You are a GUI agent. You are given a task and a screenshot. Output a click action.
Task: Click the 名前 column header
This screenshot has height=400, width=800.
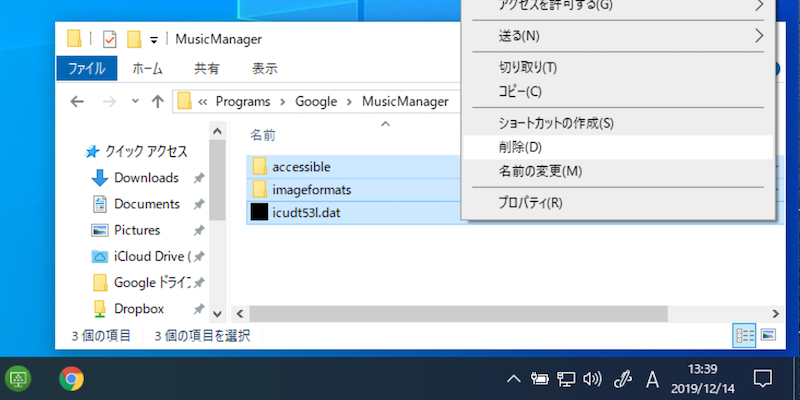263,134
